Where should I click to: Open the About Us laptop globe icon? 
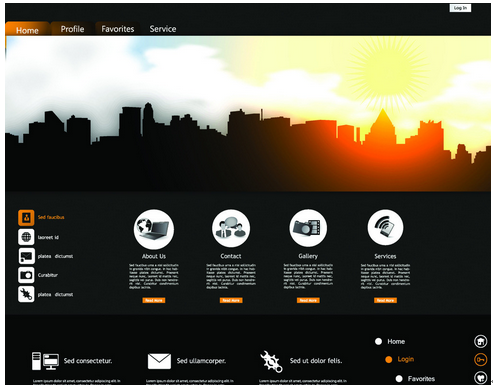(x=154, y=229)
